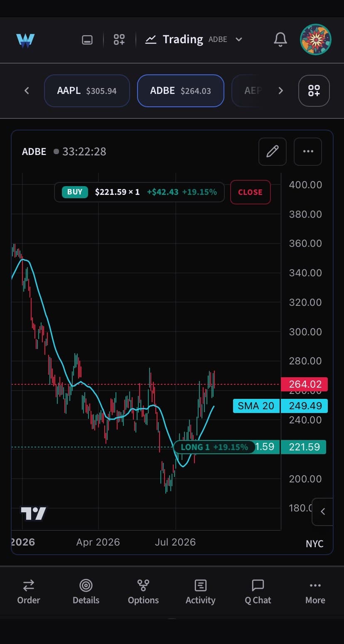Screen dimensions: 344x644
Task: Open the Q Chat tab
Action: coord(258,592)
